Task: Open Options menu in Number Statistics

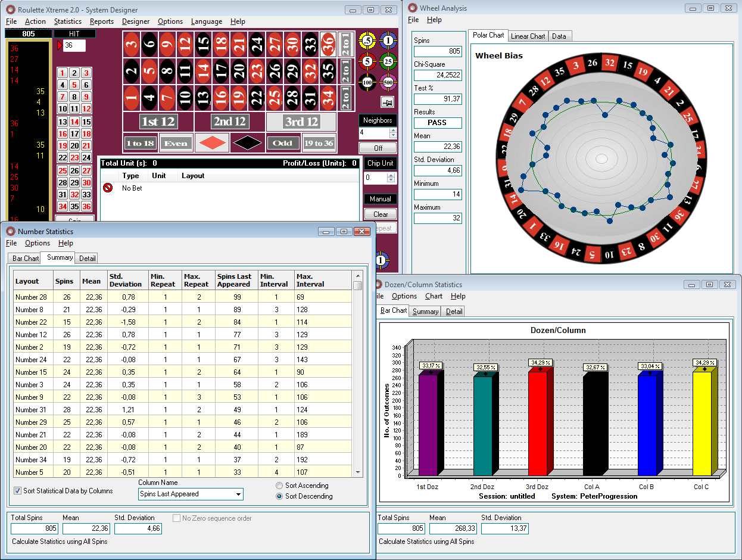Action: pyautogui.click(x=38, y=243)
